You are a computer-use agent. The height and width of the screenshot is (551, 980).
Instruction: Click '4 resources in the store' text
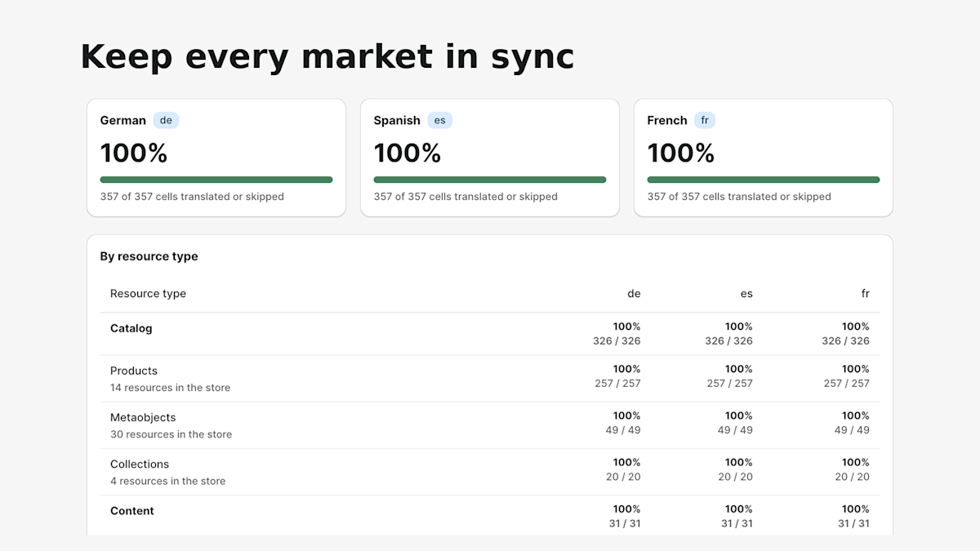click(x=167, y=481)
